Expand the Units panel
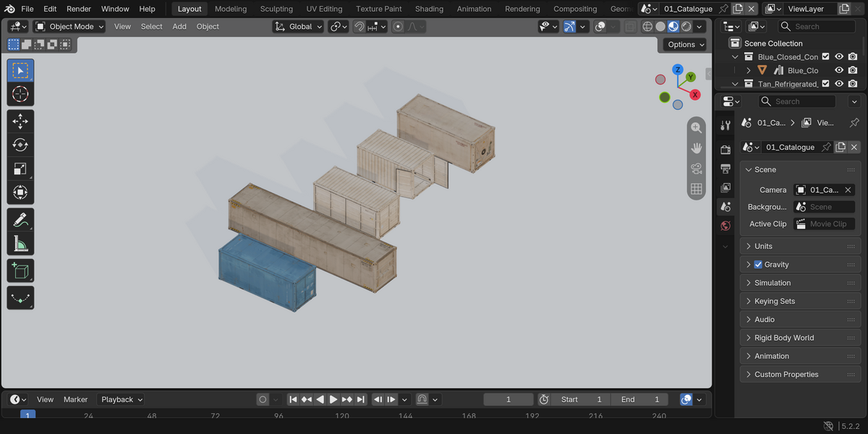Viewport: 868px width, 434px height. [800, 246]
